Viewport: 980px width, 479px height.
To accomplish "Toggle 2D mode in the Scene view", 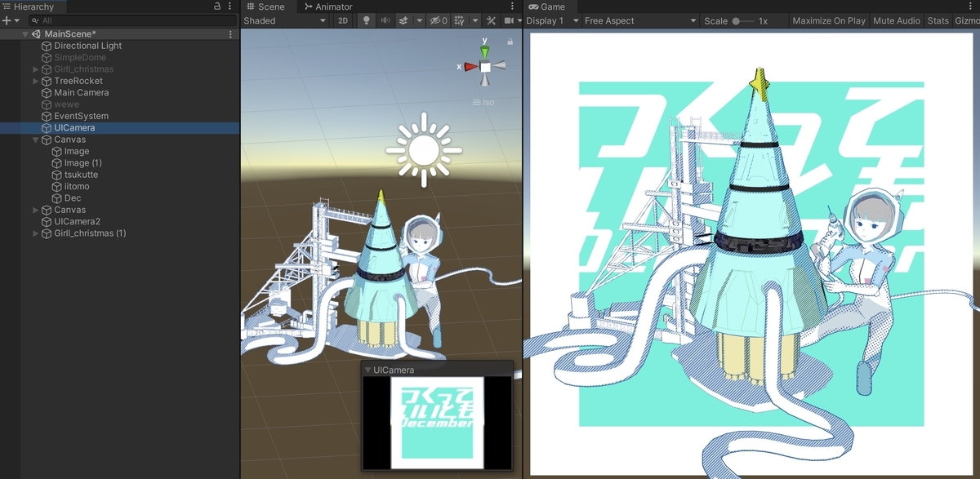I will pyautogui.click(x=342, y=20).
